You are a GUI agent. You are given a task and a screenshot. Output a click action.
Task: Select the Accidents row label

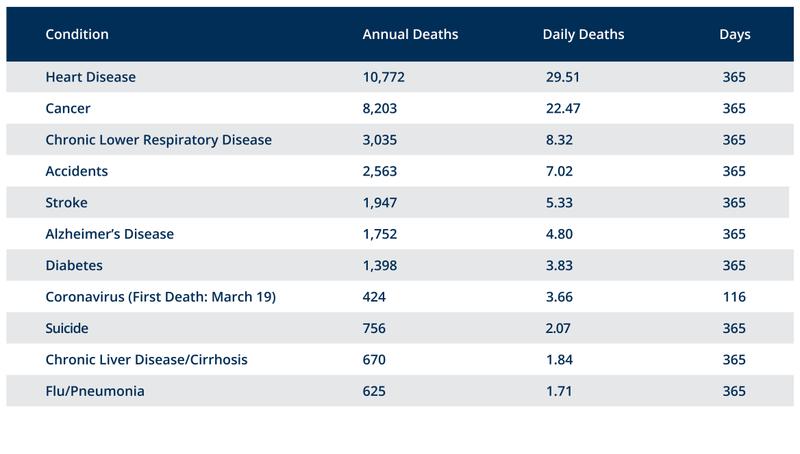point(77,171)
